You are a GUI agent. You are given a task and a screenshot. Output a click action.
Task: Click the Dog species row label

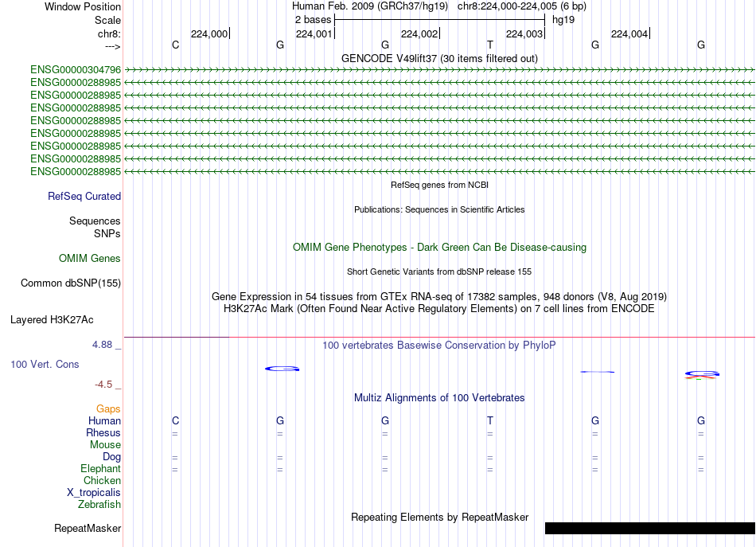pos(111,457)
